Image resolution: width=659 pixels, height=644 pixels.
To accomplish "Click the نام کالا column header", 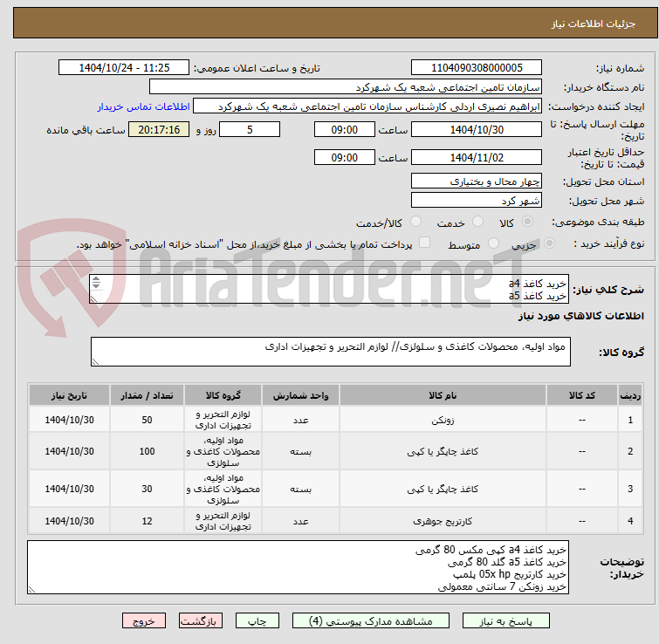I will 443,395.
